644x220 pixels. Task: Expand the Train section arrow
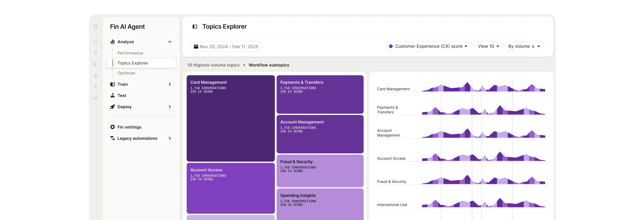(170, 84)
